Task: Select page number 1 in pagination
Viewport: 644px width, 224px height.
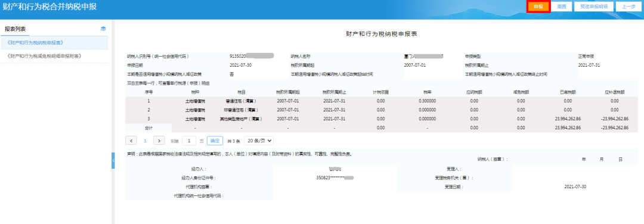Action: [x=145, y=141]
